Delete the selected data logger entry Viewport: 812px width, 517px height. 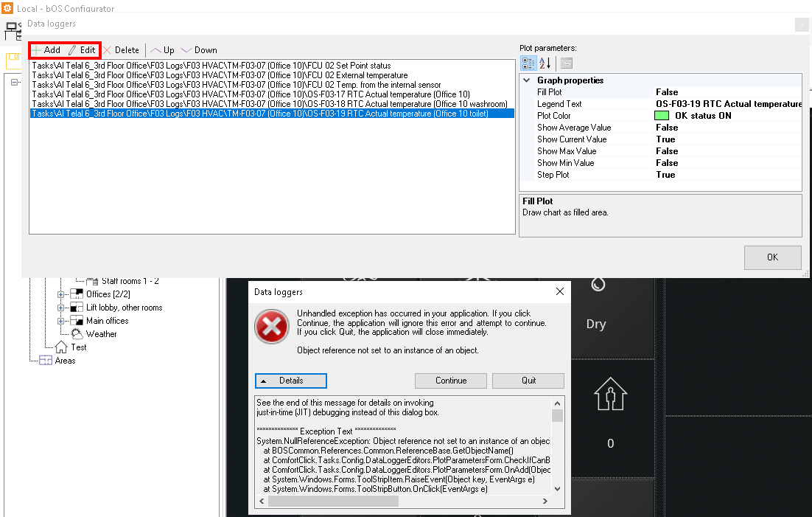[x=121, y=50]
